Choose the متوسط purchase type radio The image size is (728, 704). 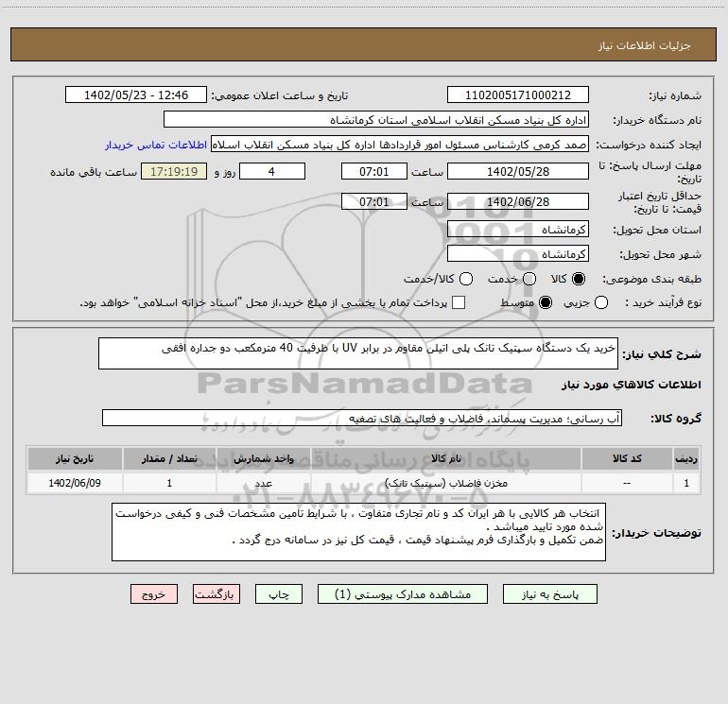pos(546,302)
